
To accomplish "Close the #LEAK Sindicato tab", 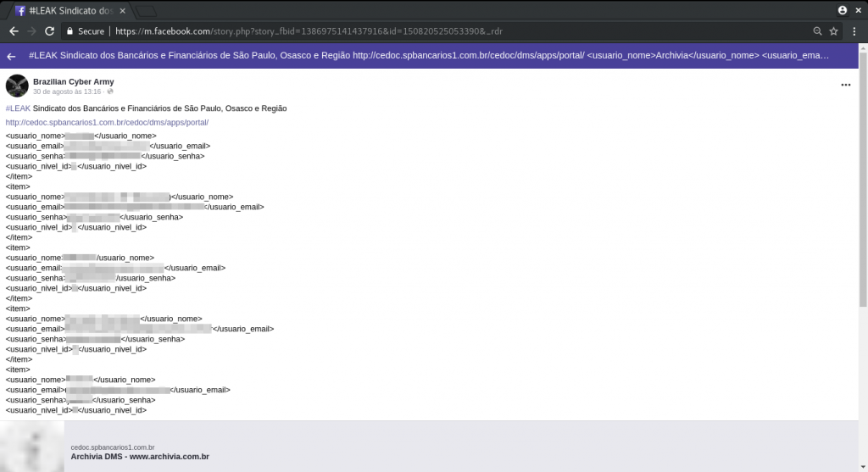I will 122,10.
